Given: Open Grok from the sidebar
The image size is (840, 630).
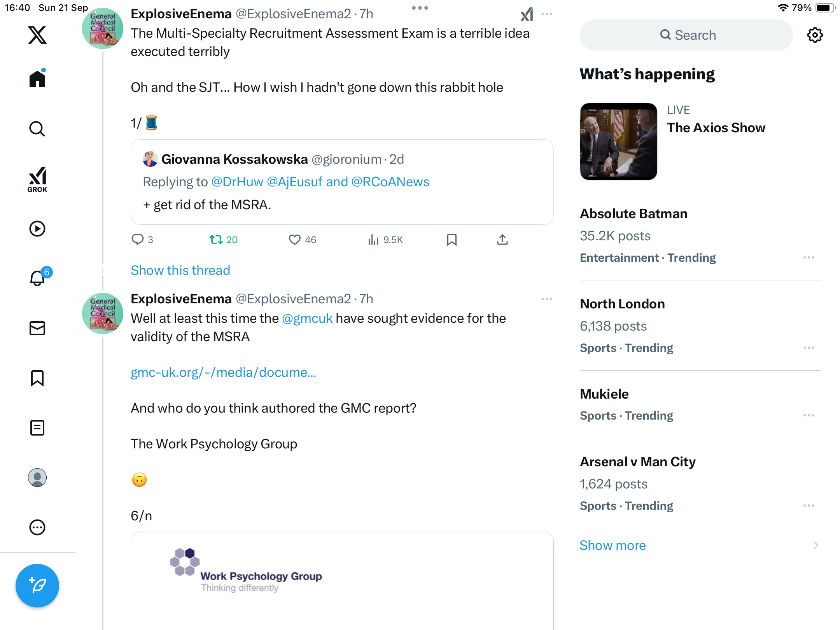Looking at the screenshot, I should tap(37, 179).
